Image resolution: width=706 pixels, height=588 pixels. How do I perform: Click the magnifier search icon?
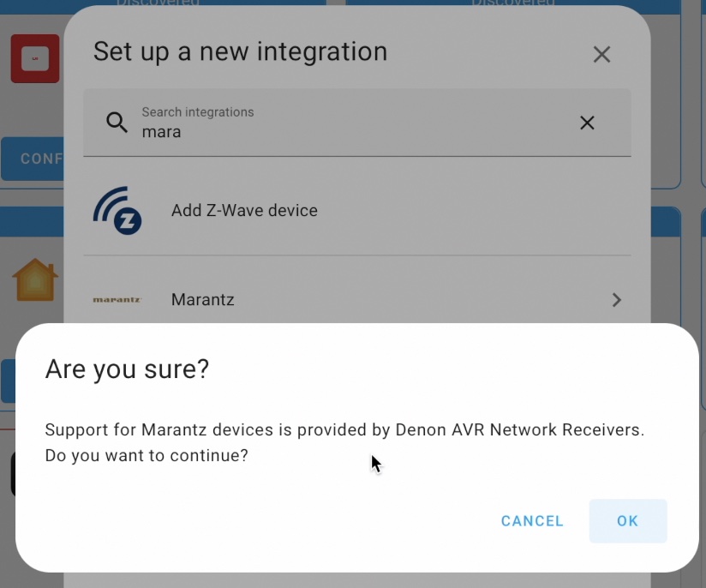click(117, 122)
